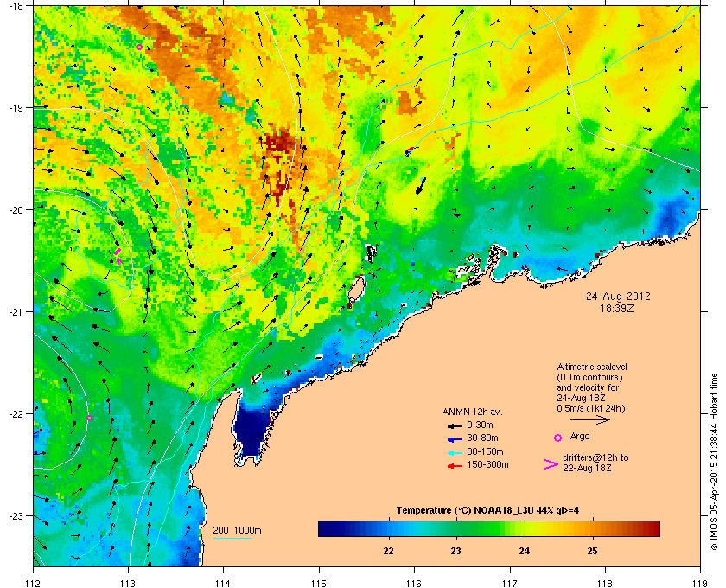Click the blue 30-80m arrow legend icon
Viewport: 726px width, 588px height.
[x=455, y=438]
